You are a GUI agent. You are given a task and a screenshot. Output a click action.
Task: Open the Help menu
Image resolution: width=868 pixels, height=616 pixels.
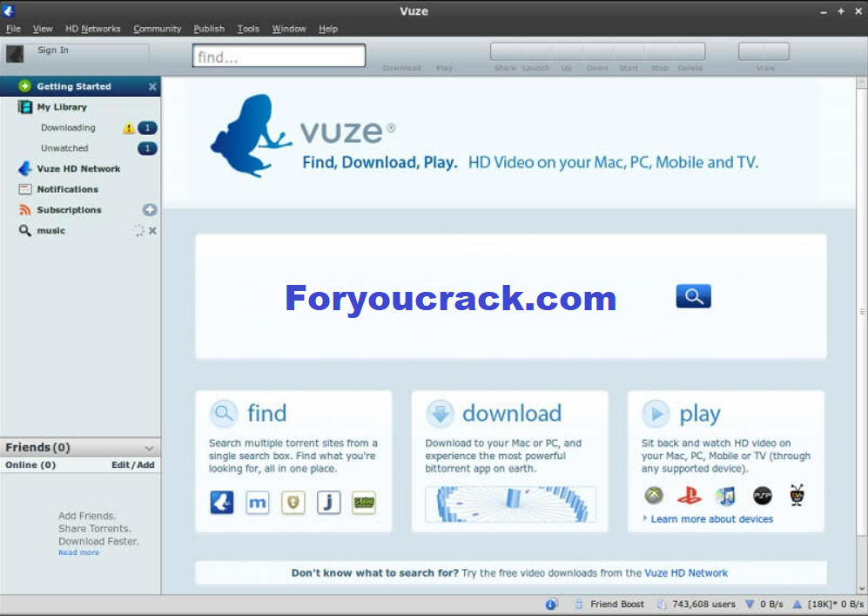tap(328, 29)
